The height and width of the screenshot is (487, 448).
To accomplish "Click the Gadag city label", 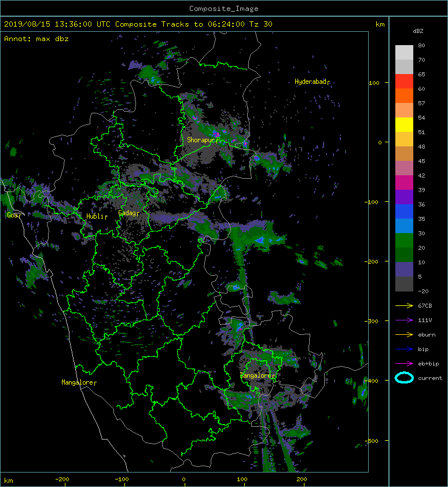I will click(x=127, y=213).
